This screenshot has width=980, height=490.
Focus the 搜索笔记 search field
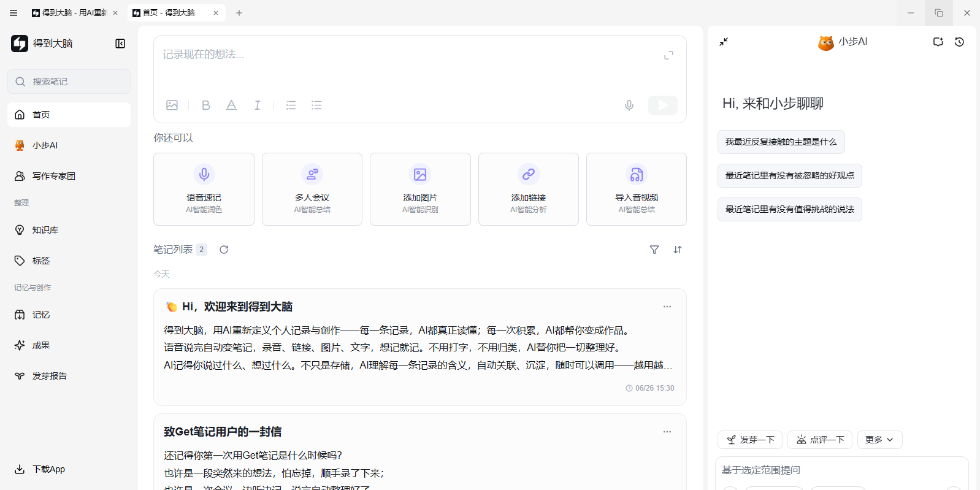[x=69, y=82]
